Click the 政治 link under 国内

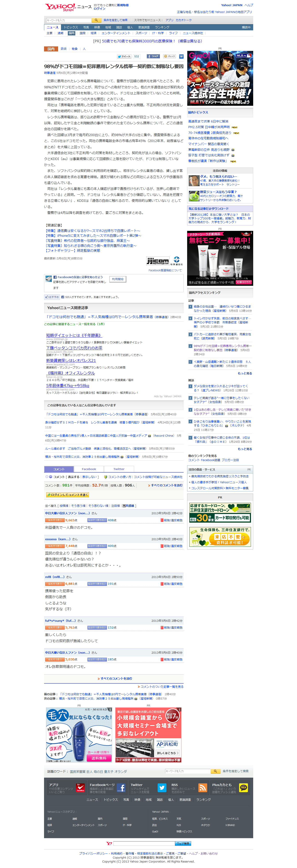tap(63, 49)
